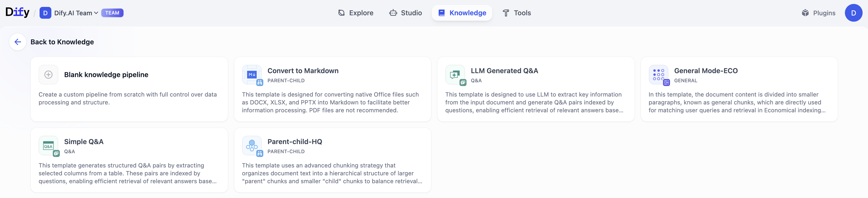The width and height of the screenshot is (868, 198).
Task: Click the Blank knowledge pipeline description text
Action: 128,98
